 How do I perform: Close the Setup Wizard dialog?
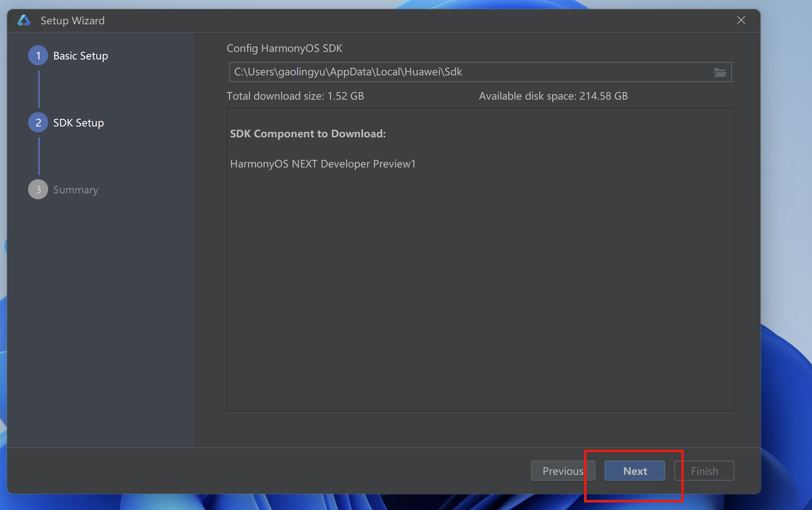741,21
